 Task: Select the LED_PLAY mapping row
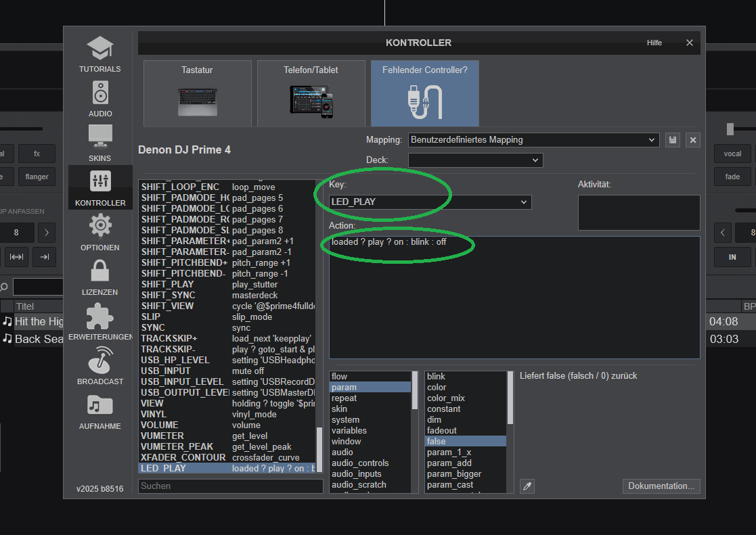[227, 468]
